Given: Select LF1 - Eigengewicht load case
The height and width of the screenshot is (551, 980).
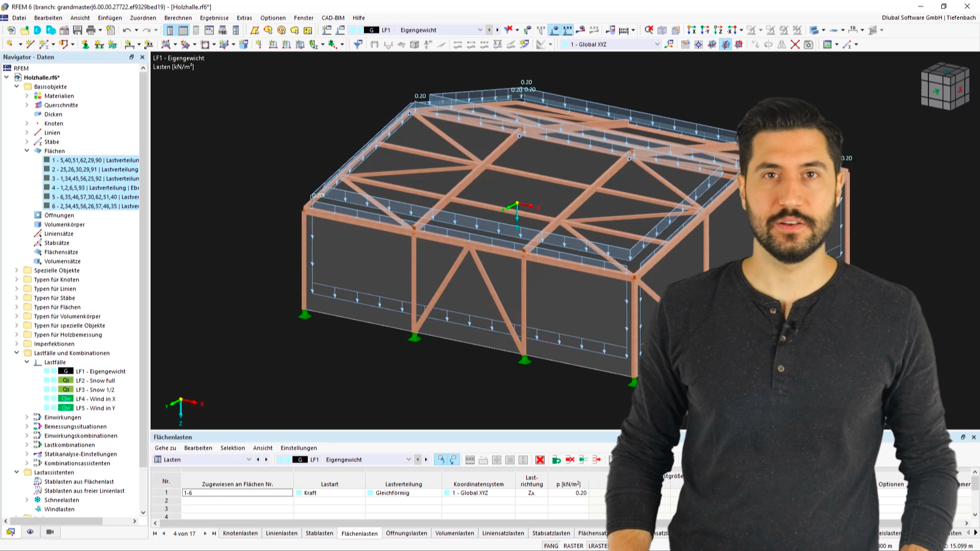Looking at the screenshot, I should coord(100,371).
